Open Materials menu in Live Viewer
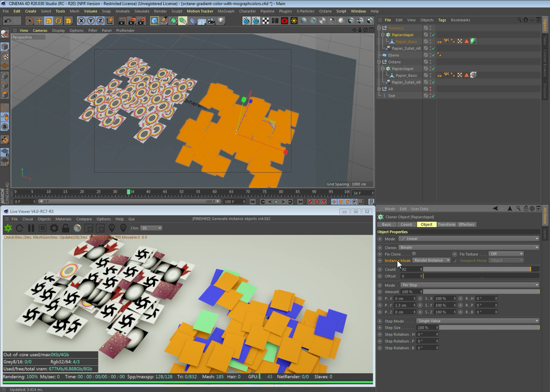Screen dimensions: 550x392 [x=63, y=219]
